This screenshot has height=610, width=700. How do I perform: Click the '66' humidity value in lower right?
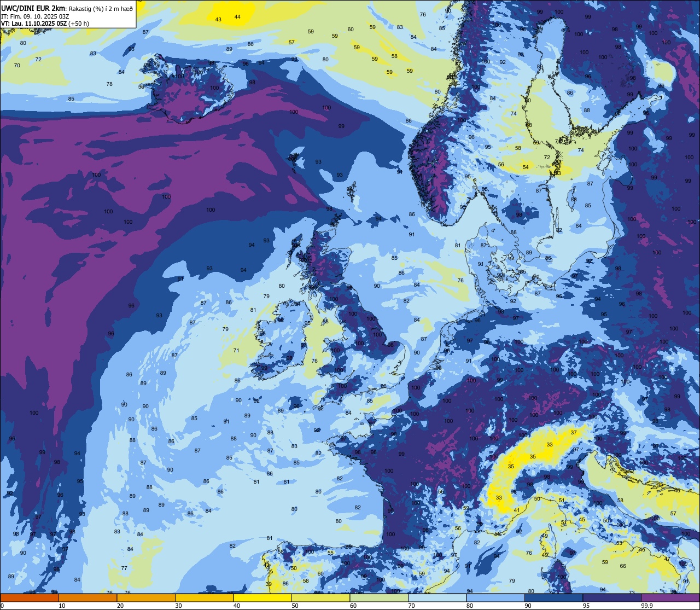click(623, 566)
